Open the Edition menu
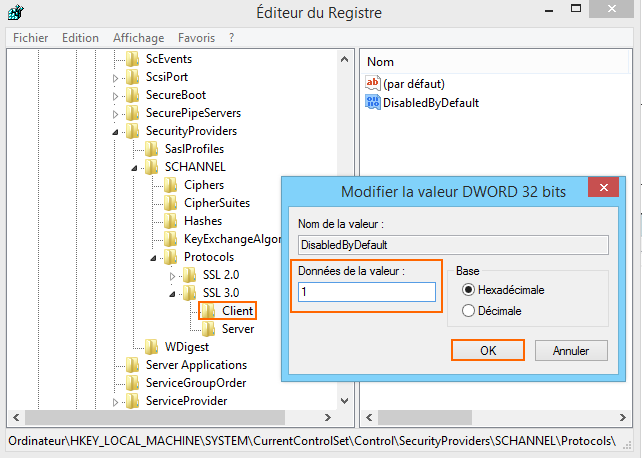The width and height of the screenshot is (642, 458). click(80, 38)
